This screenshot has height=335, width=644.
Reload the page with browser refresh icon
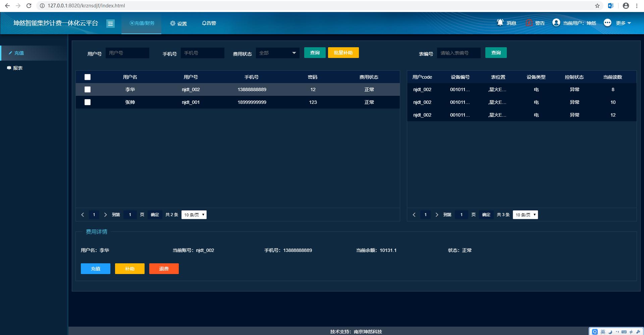29,6
